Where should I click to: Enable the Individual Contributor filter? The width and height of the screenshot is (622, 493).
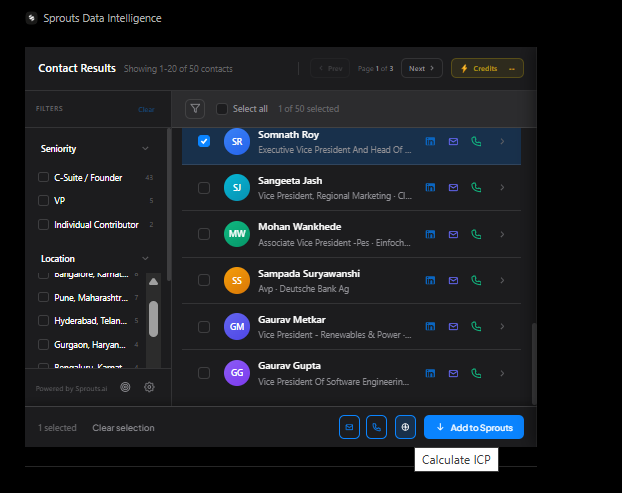coord(43,224)
